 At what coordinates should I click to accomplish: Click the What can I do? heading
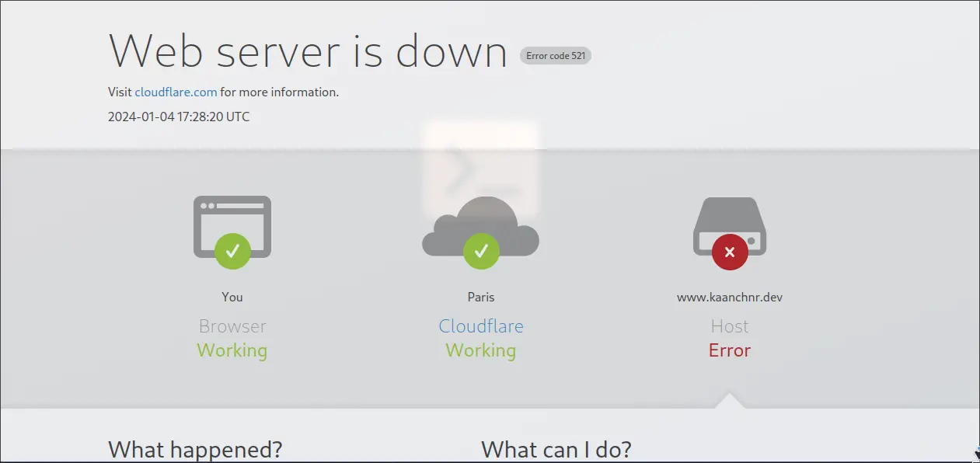pyautogui.click(x=556, y=449)
